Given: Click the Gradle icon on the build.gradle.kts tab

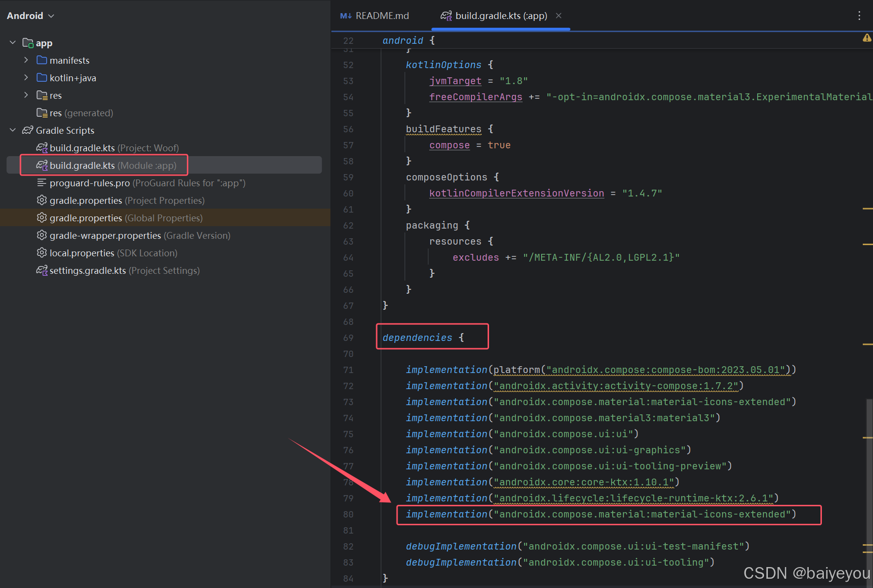Looking at the screenshot, I should (x=446, y=16).
